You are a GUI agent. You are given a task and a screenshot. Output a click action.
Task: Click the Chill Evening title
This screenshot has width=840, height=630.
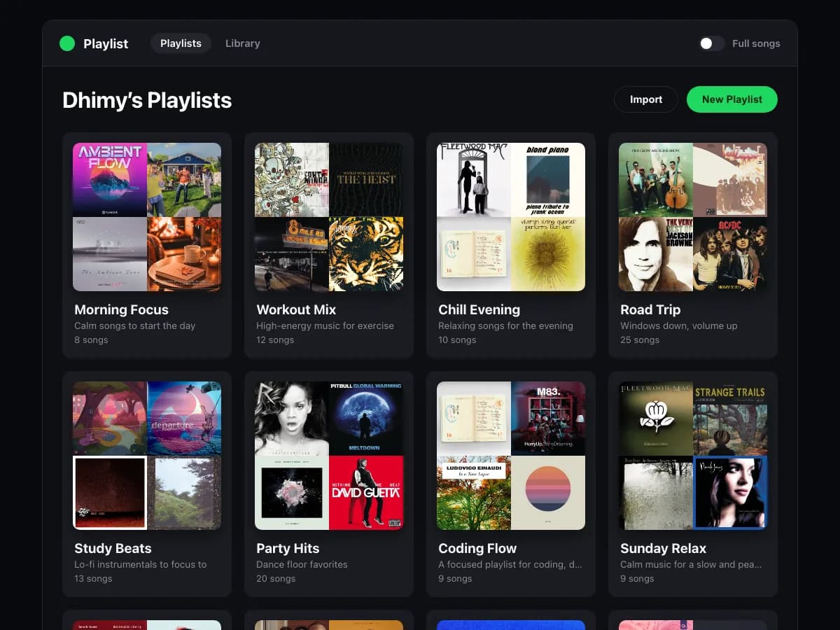point(479,309)
